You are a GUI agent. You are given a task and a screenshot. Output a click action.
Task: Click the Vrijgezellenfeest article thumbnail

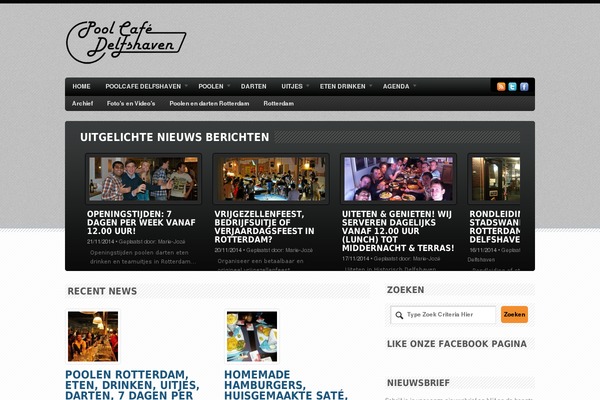271,179
